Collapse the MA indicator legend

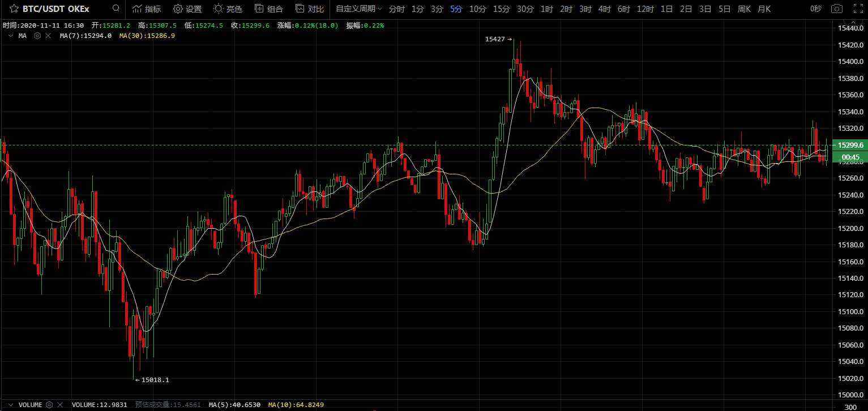click(x=10, y=36)
